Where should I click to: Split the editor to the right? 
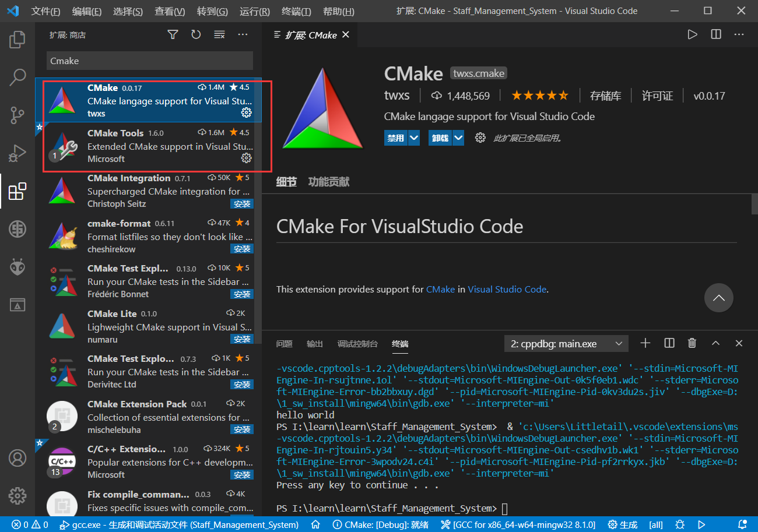(x=716, y=35)
